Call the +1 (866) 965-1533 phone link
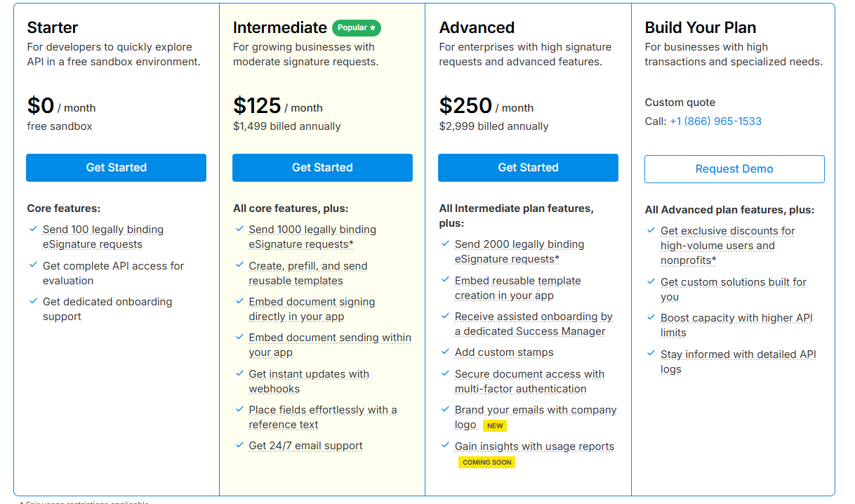Image resolution: width=855 pixels, height=504 pixels. (715, 121)
